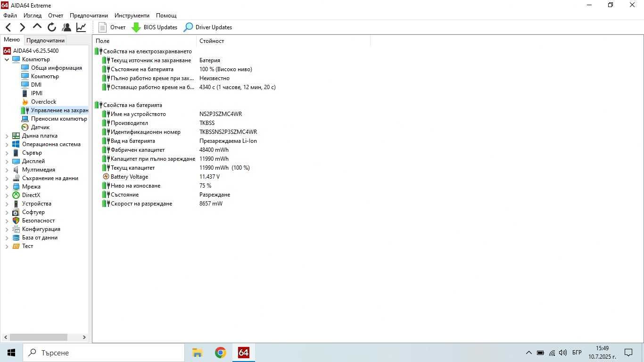
Task: Go back with the left arrow toolbar icon
Action: (8, 27)
